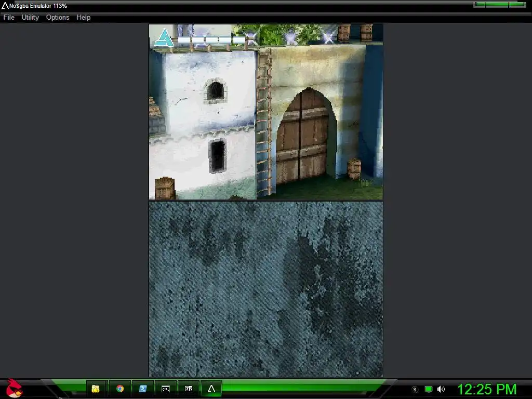Show hidden system tray icons arrow

(415, 390)
